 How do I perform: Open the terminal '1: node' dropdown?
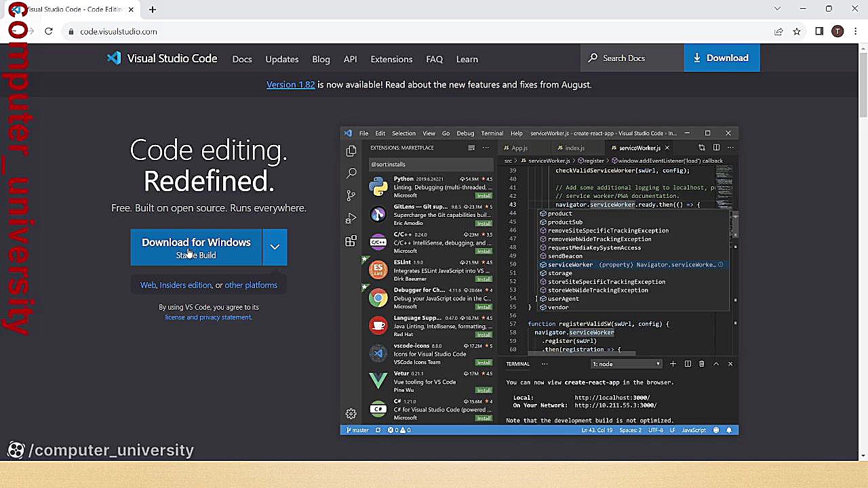[x=626, y=364]
